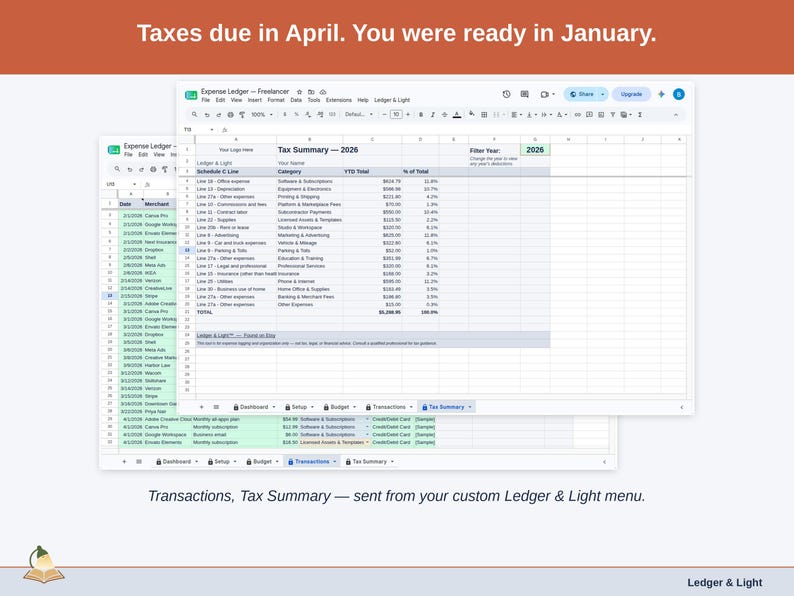
Task: Open the name box dropdown beside T13
Action: tap(212, 130)
